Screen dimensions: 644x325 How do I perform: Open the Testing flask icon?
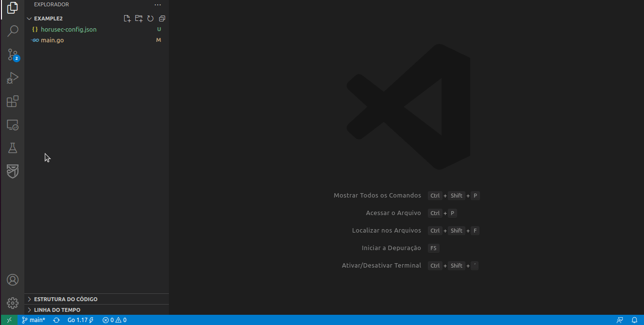click(13, 148)
